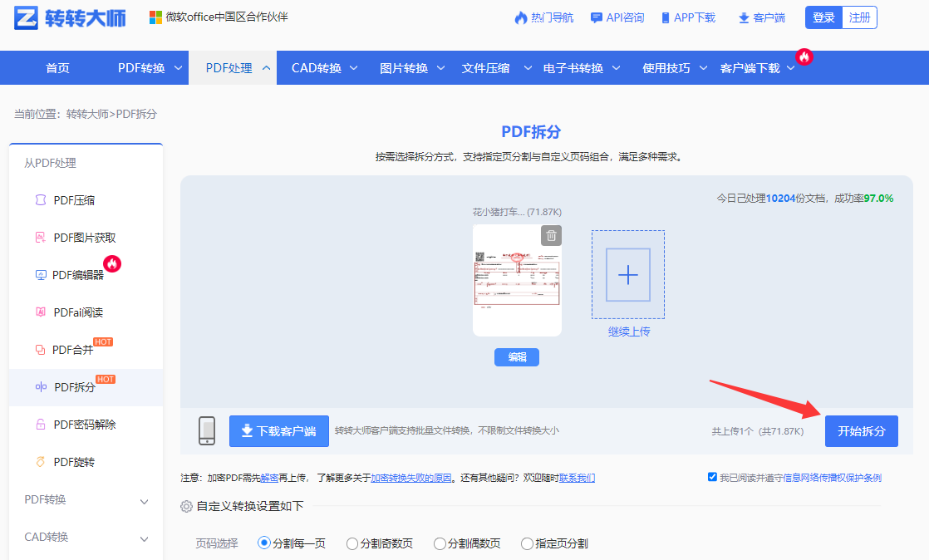Click the PDFai阅读 sidebar icon
Image resolution: width=929 pixels, height=560 pixels.
pyautogui.click(x=40, y=312)
